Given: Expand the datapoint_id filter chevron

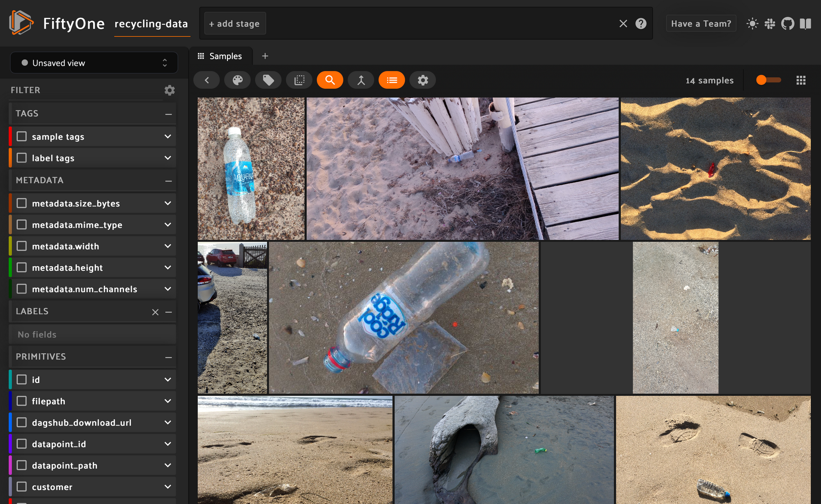Looking at the screenshot, I should pyautogui.click(x=167, y=444).
